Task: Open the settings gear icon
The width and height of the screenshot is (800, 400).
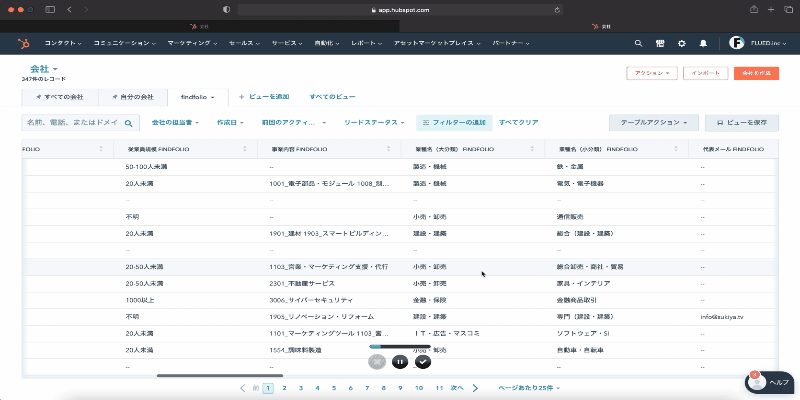Action: [682, 44]
